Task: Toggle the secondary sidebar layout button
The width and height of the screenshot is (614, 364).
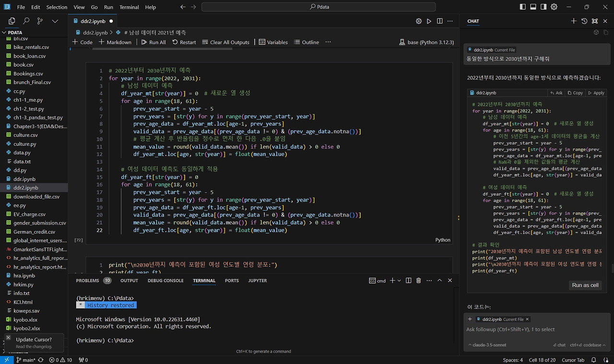Action: [x=543, y=7]
